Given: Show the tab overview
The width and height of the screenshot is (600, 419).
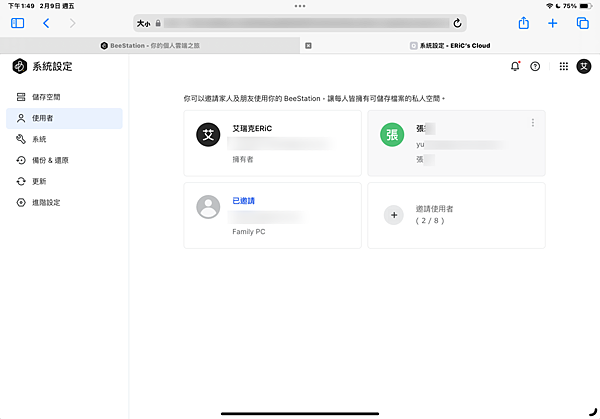Looking at the screenshot, I should point(582,23).
